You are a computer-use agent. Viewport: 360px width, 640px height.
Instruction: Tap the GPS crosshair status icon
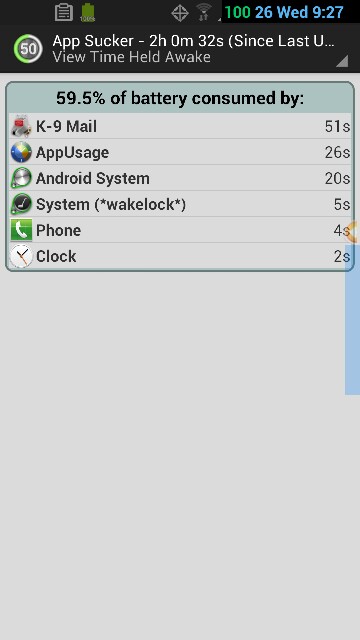pyautogui.click(x=180, y=13)
